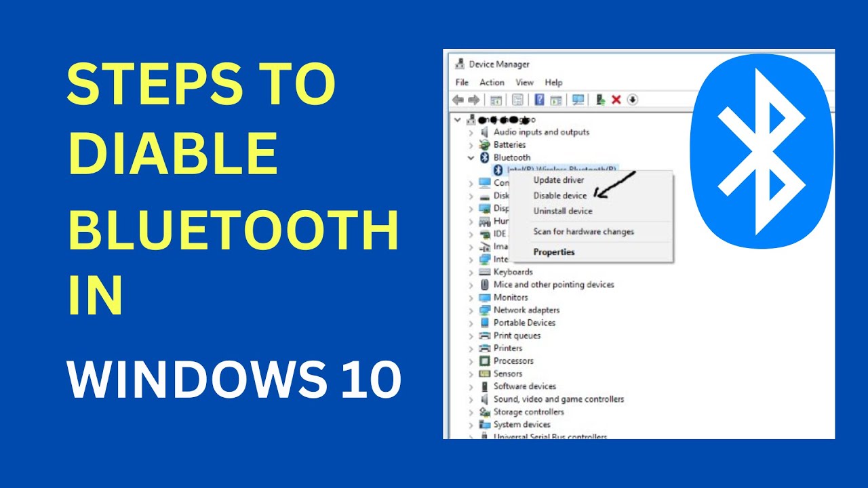The height and width of the screenshot is (488, 868).
Task: Select the 'Software devices' label
Action: pyautogui.click(x=525, y=386)
